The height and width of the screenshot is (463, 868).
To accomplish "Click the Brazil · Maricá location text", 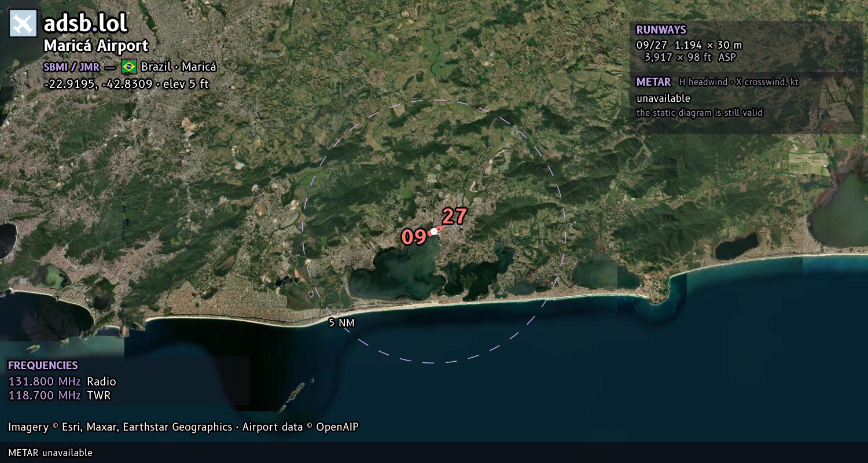I will [179, 67].
